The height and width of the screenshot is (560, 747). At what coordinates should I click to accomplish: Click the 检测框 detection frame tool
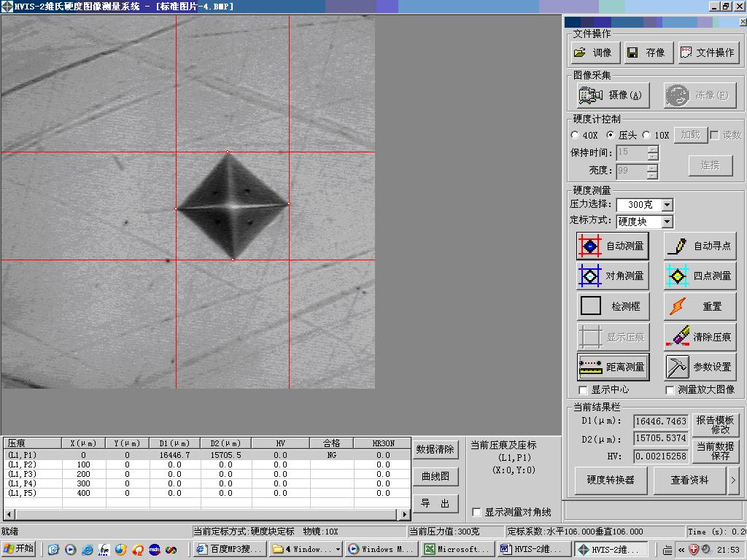click(x=611, y=307)
